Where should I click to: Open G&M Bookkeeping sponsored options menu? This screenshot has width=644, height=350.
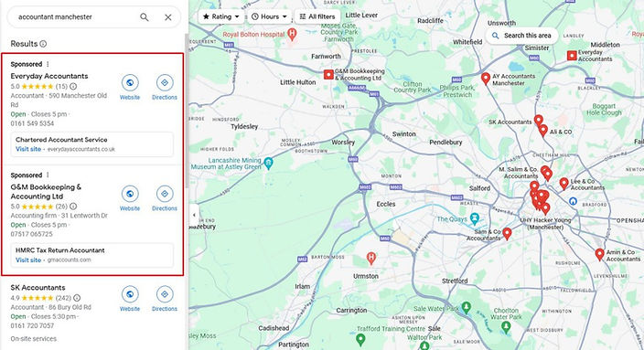point(48,175)
